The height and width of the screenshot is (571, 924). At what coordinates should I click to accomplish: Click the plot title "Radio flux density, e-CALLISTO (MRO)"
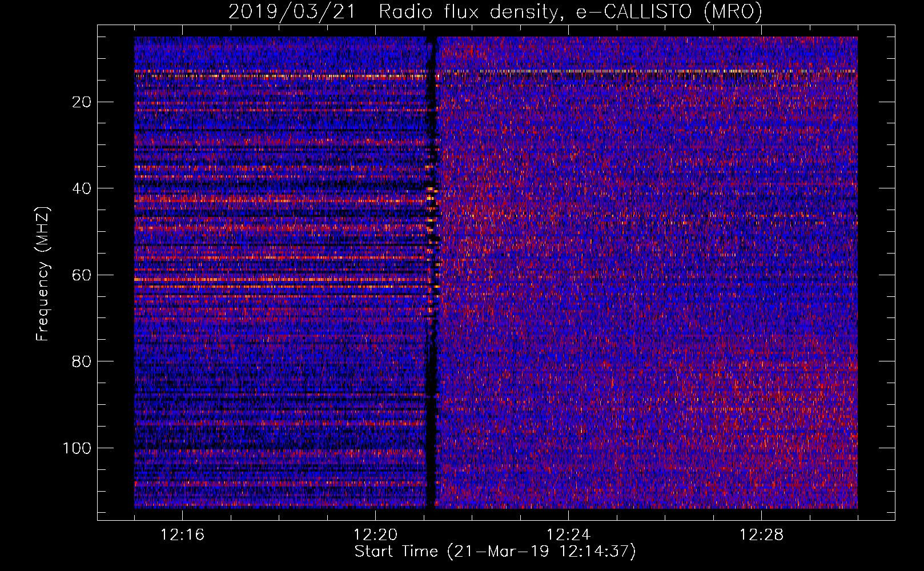click(x=571, y=12)
